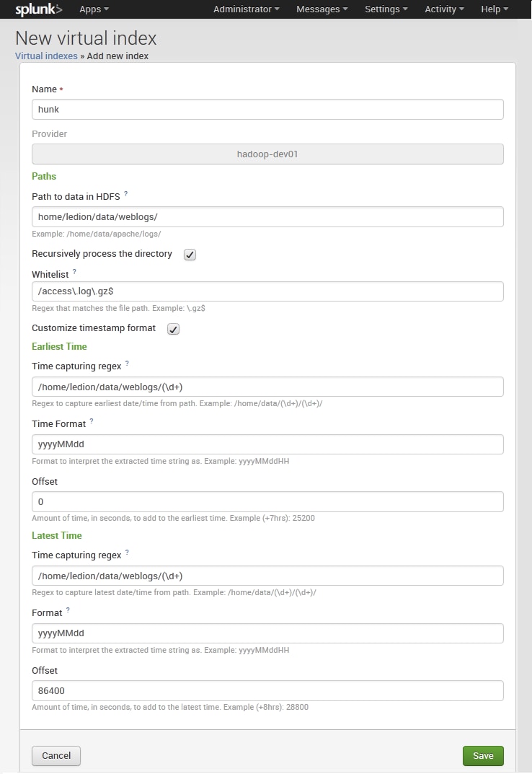Image resolution: width=532 pixels, height=774 pixels.
Task: Open the Messages dropdown
Action: (x=322, y=9)
